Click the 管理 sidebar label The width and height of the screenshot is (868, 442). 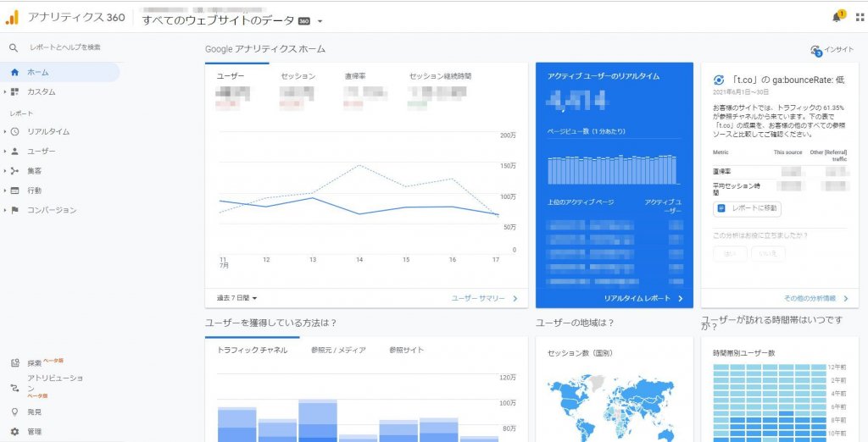(x=34, y=432)
